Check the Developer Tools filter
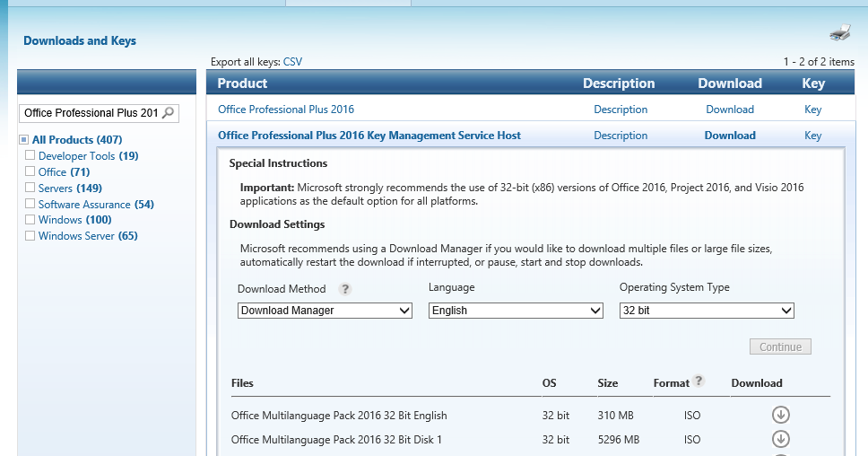 [30, 155]
